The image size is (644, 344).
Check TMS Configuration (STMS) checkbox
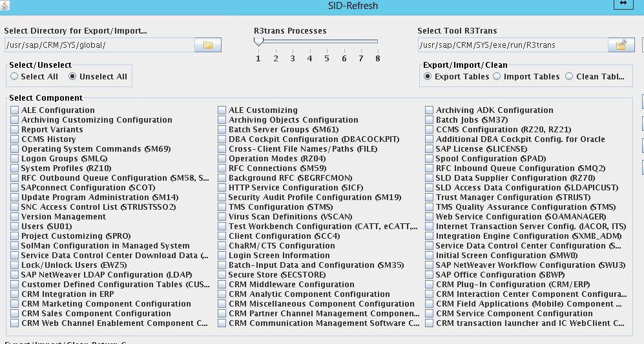click(x=222, y=207)
